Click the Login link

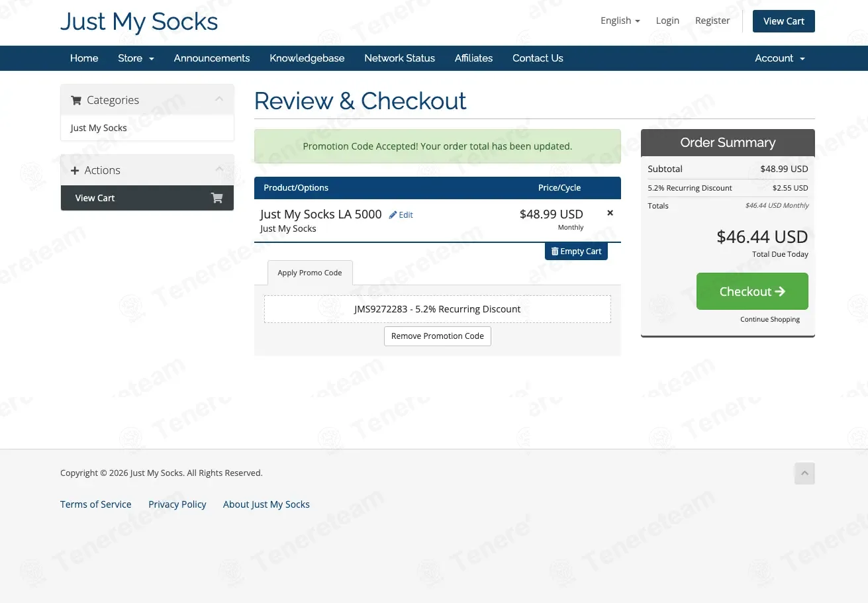667,21
